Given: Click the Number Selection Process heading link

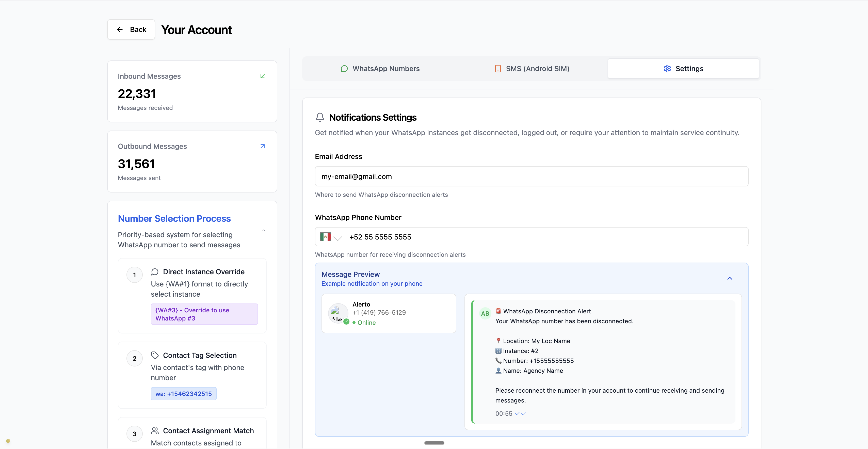Looking at the screenshot, I should click(x=174, y=218).
